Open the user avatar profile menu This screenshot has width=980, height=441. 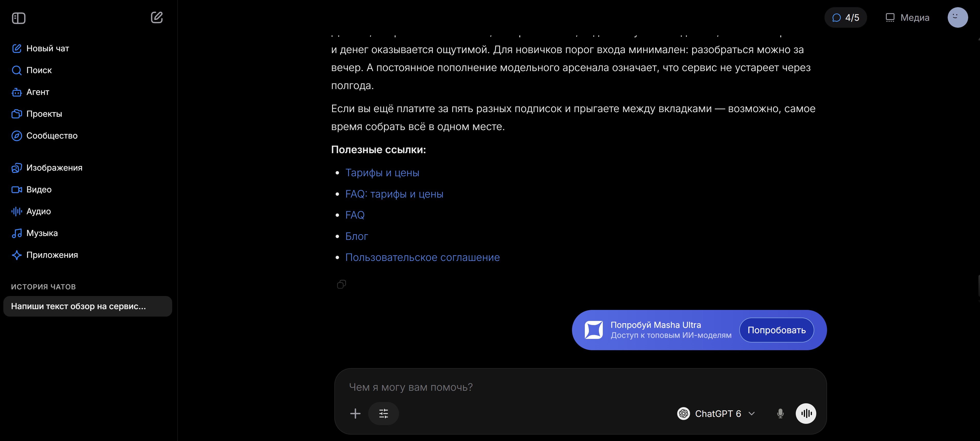[x=958, y=17]
